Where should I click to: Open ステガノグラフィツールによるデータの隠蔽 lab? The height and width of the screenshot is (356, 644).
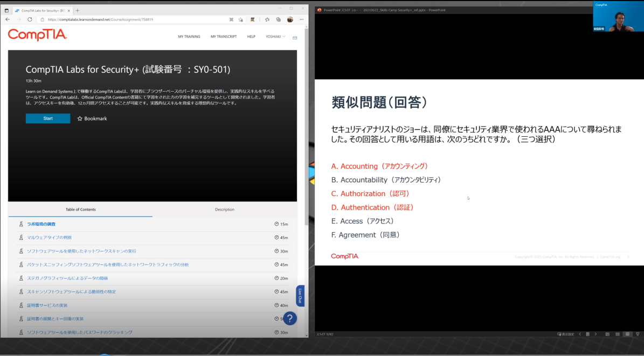click(x=67, y=278)
